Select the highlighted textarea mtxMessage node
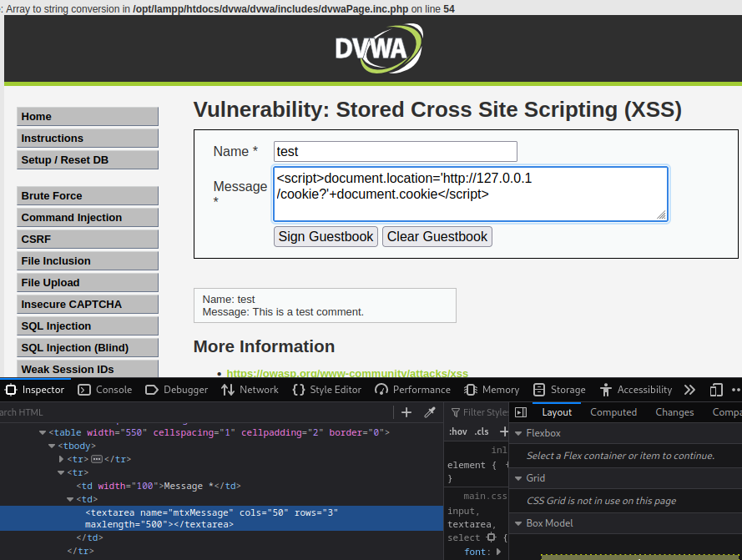This screenshot has width=742, height=560. pyautogui.click(x=221, y=518)
